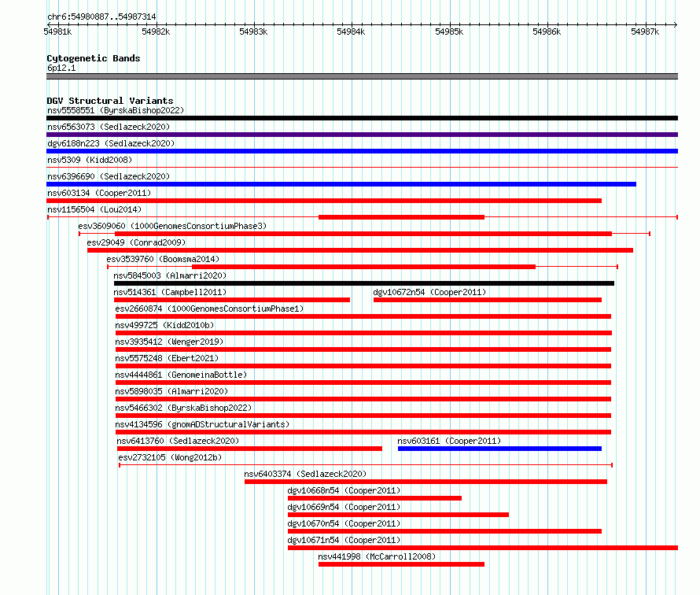The image size is (700, 595).
Task: Click nsv5575248 (Ebert2021) label
Action: pyautogui.click(x=167, y=358)
